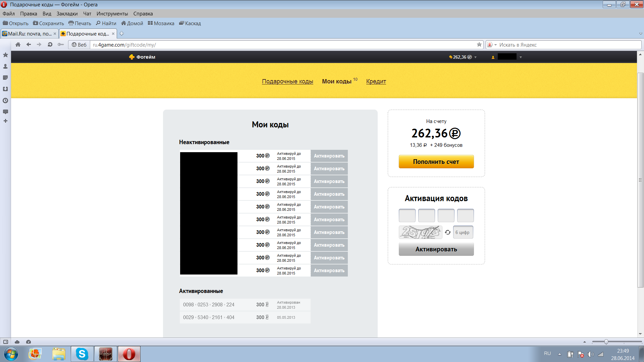Viewport: 644px width, 362px height.
Task: Go back with the left arrow
Action: pyautogui.click(x=29, y=45)
